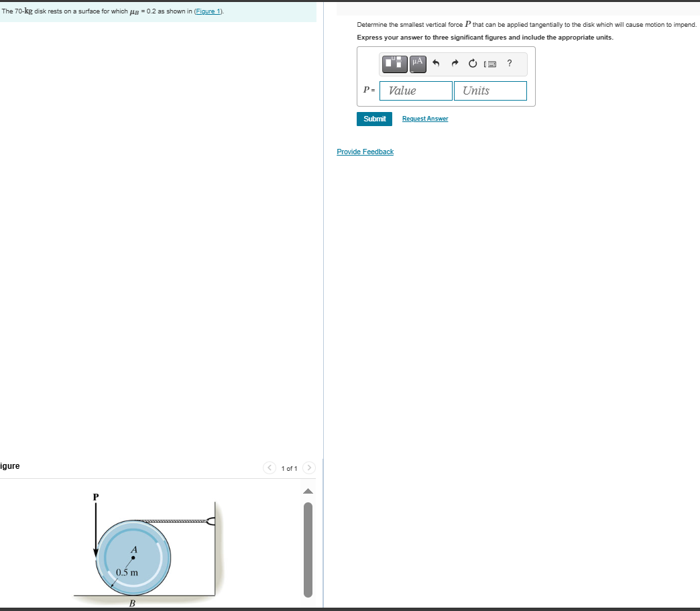Click the previous-figure circular arrow button
The width and height of the screenshot is (700, 611).
[x=269, y=467]
